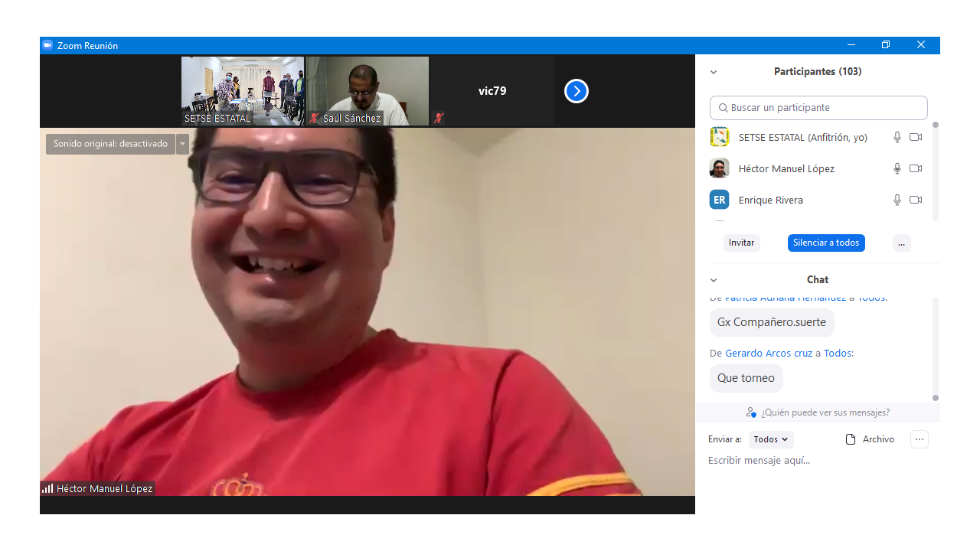Open the Enviar a Todos dropdown
980x551 pixels.
[771, 439]
